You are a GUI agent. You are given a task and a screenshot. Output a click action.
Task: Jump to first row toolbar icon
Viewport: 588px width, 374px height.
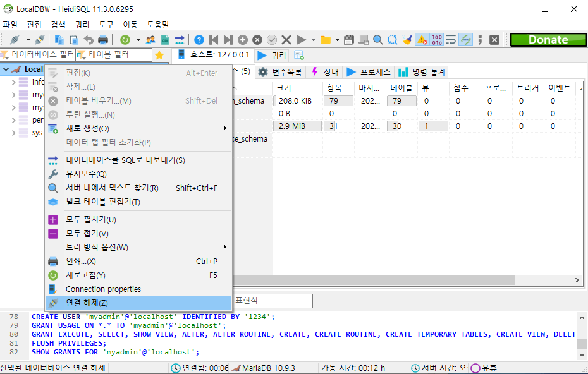(x=214, y=40)
